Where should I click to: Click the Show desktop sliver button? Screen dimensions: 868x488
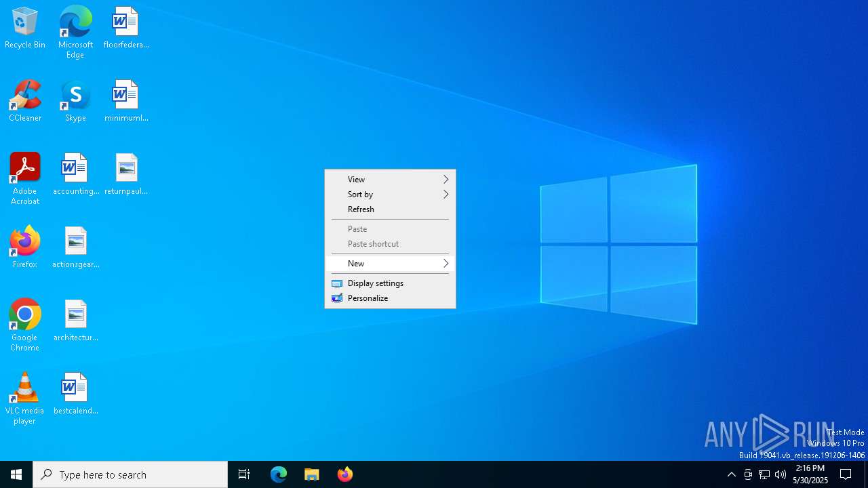coord(866,474)
